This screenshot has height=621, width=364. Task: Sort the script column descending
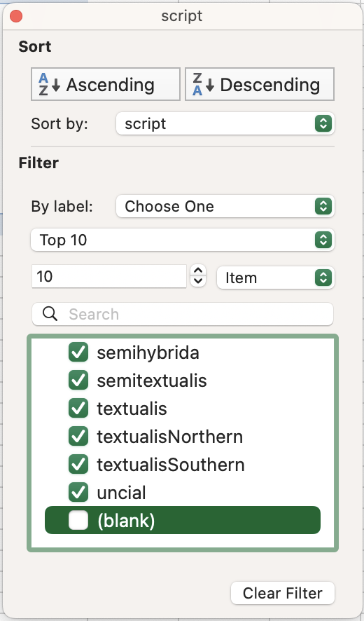(x=260, y=84)
